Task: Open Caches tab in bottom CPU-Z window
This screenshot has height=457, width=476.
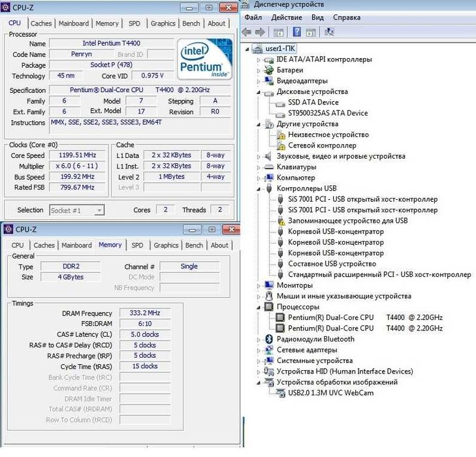Action: [44, 245]
